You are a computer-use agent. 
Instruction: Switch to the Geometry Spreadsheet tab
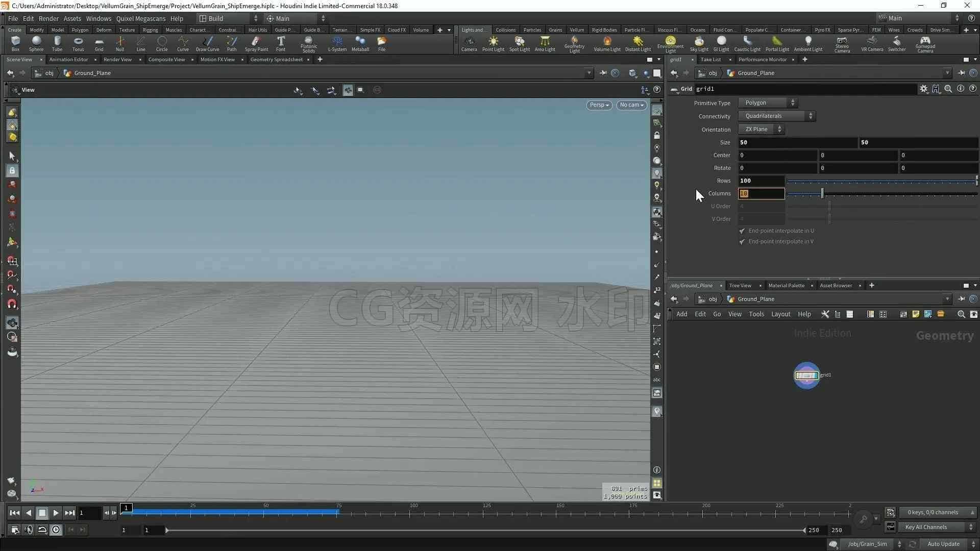coord(277,60)
